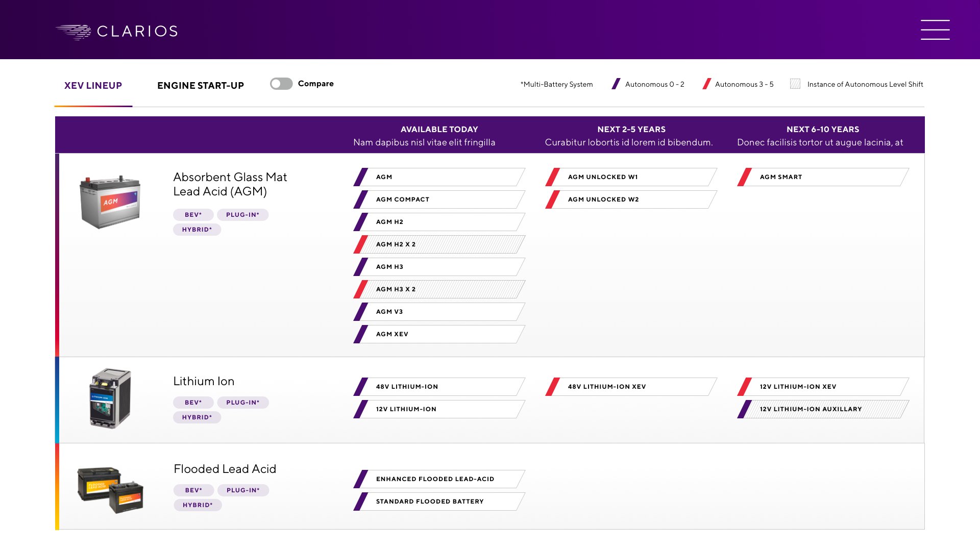Click BEV tag under Flooded Lead Acid
The image size is (980, 551).
tap(193, 490)
